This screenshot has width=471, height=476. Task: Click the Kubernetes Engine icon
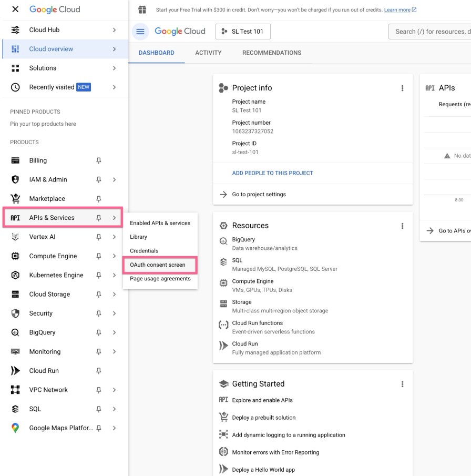tap(15, 275)
